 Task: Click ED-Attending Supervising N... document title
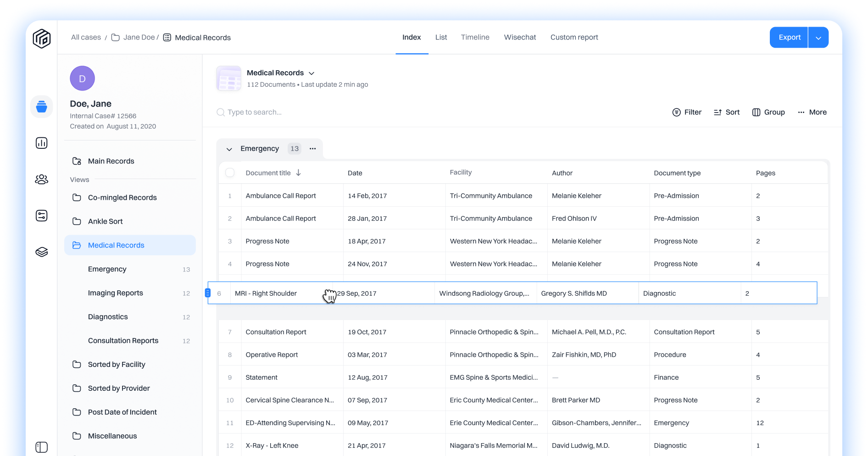pos(290,423)
